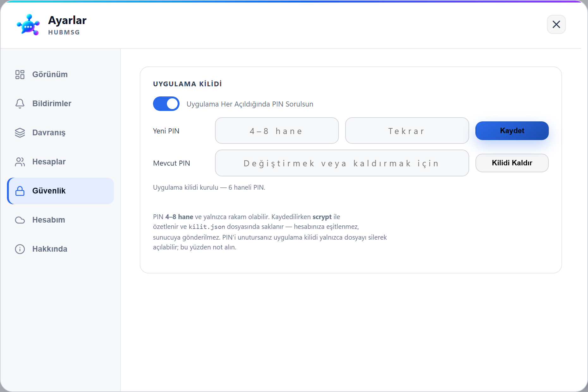The image size is (588, 392).
Task: Focus the Yeni PIN 4–8 hane field
Action: click(x=277, y=131)
